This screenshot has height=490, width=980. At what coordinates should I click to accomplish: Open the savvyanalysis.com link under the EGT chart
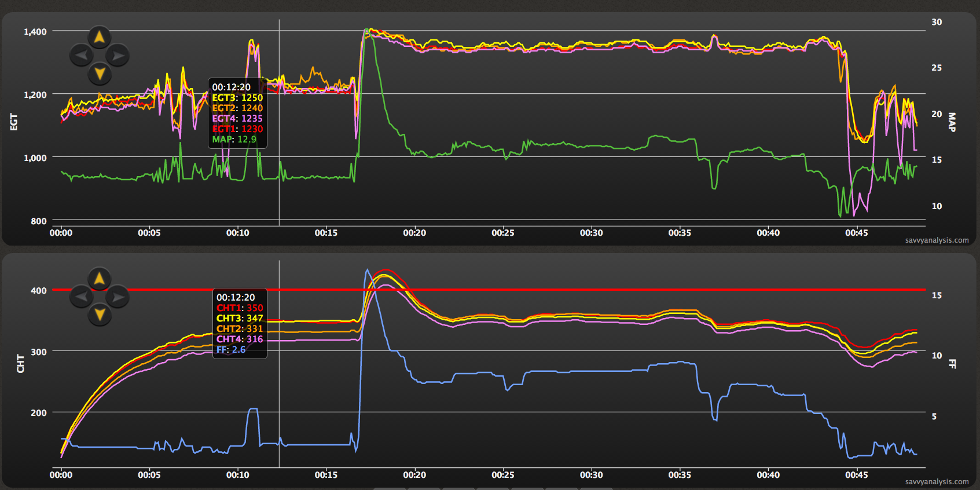coord(937,240)
